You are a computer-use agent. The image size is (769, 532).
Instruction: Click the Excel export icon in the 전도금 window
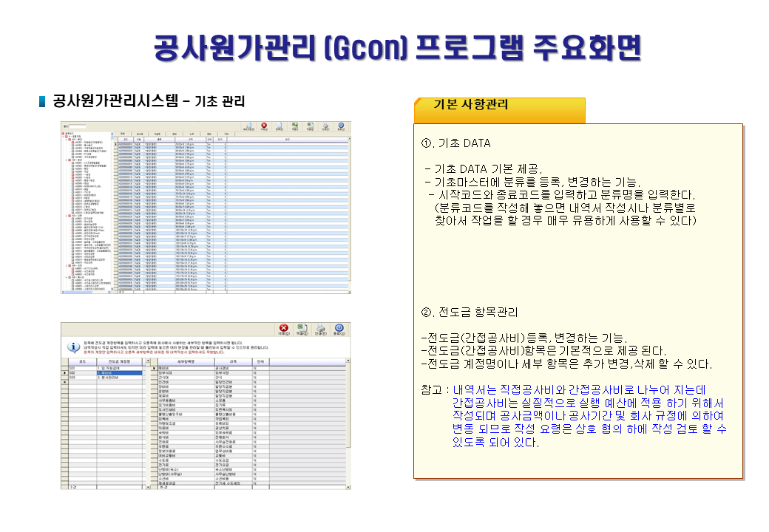click(x=302, y=329)
